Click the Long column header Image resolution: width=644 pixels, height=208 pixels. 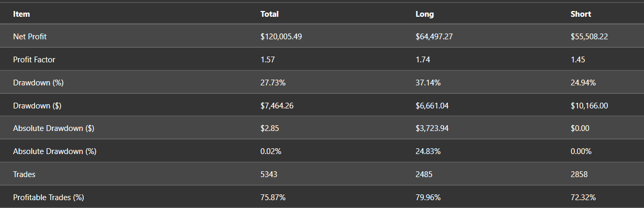coord(424,14)
